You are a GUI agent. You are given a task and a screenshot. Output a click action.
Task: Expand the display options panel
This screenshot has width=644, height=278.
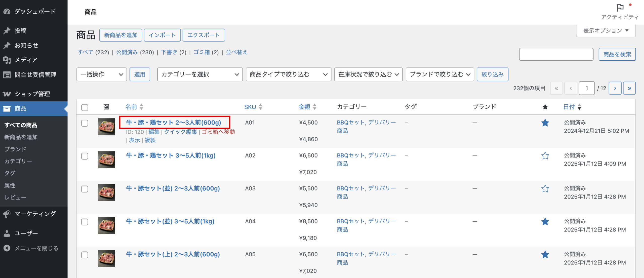pyautogui.click(x=606, y=31)
